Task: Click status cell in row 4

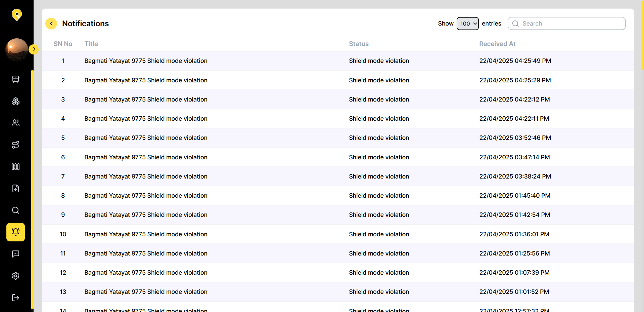Action: point(379,119)
